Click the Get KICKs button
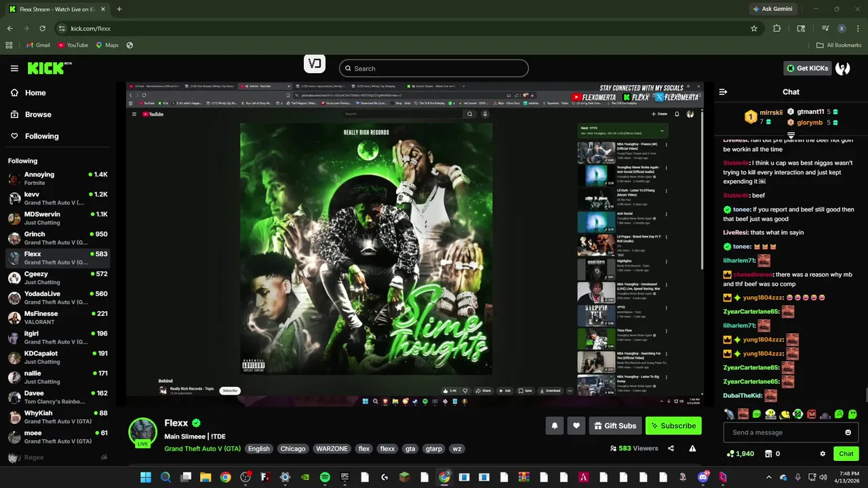This screenshot has height=488, width=868. pyautogui.click(x=807, y=68)
